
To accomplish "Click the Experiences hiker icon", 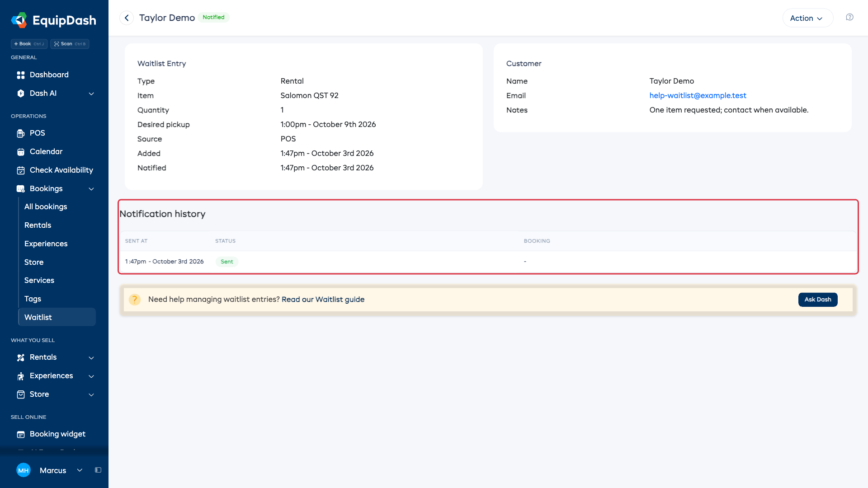I will tap(21, 376).
